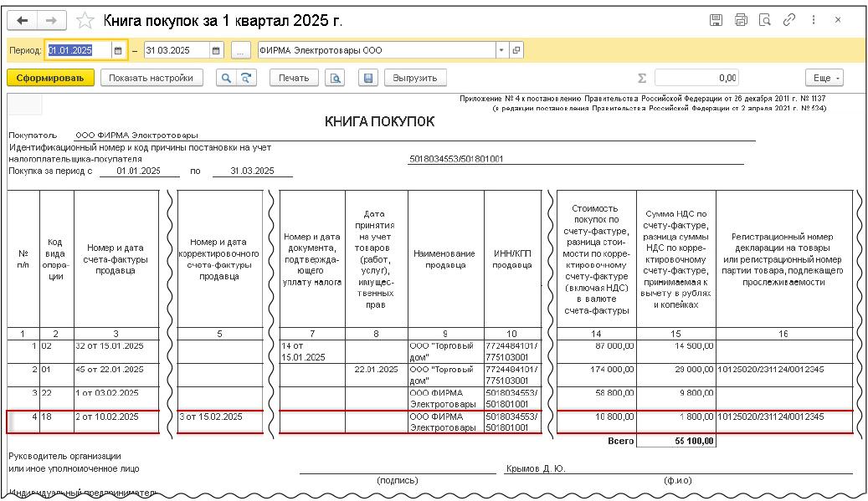Click the forward navigation arrow
The width and height of the screenshot is (868, 501).
tap(50, 19)
